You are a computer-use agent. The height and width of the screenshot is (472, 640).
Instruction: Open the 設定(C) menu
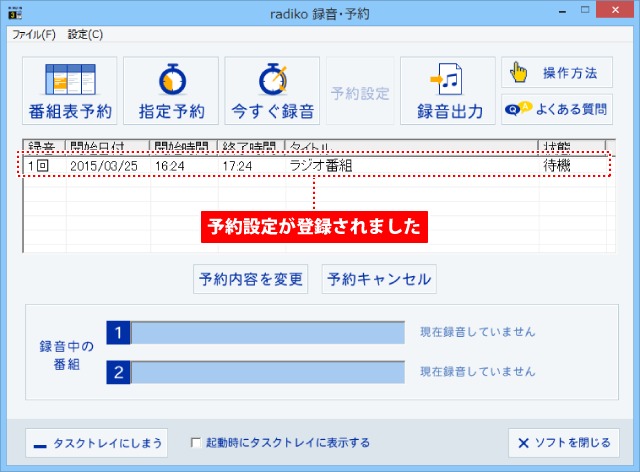click(x=85, y=34)
